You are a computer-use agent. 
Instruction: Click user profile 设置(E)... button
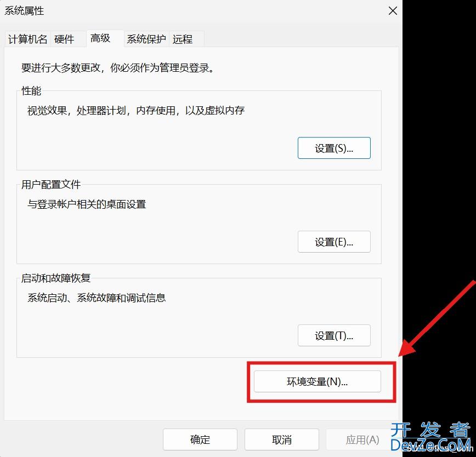334,242
